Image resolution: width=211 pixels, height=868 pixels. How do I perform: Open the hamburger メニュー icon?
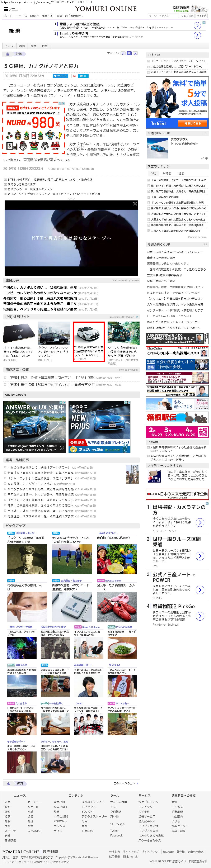coord(6,9)
